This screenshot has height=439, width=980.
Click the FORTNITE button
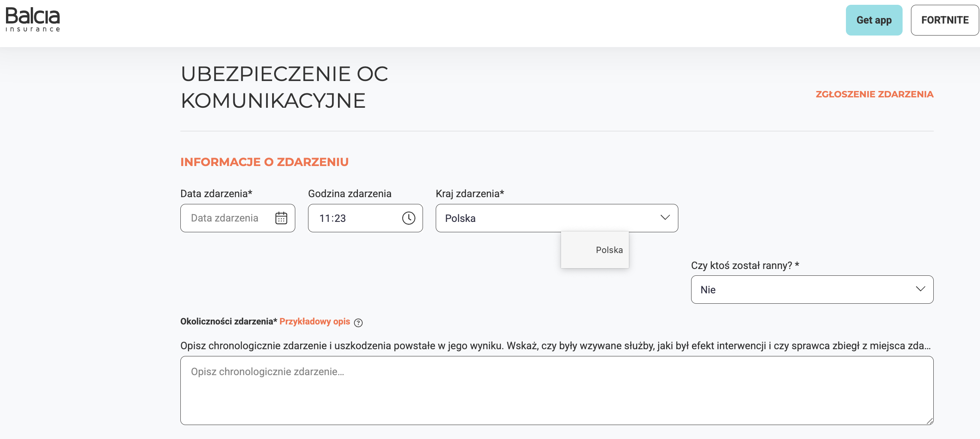pyautogui.click(x=945, y=20)
